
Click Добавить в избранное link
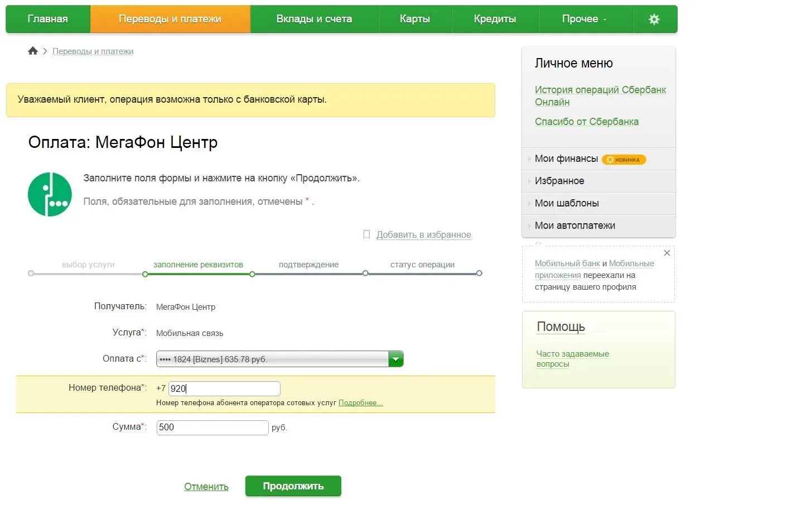point(424,234)
